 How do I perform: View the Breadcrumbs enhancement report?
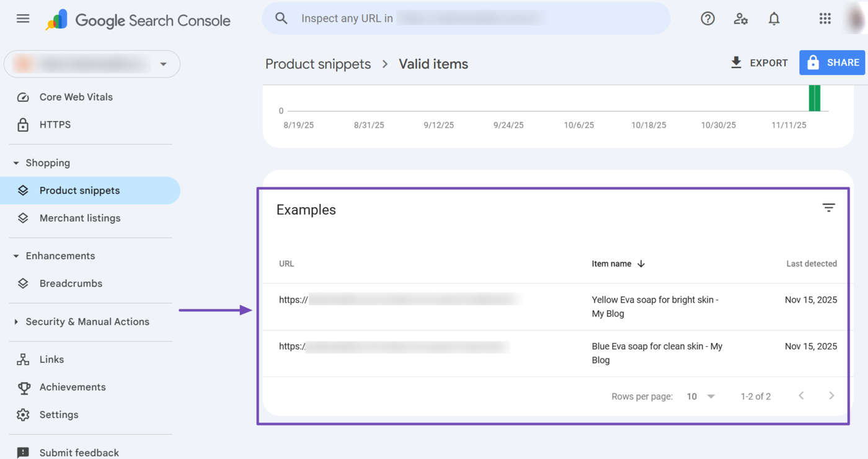tap(71, 283)
